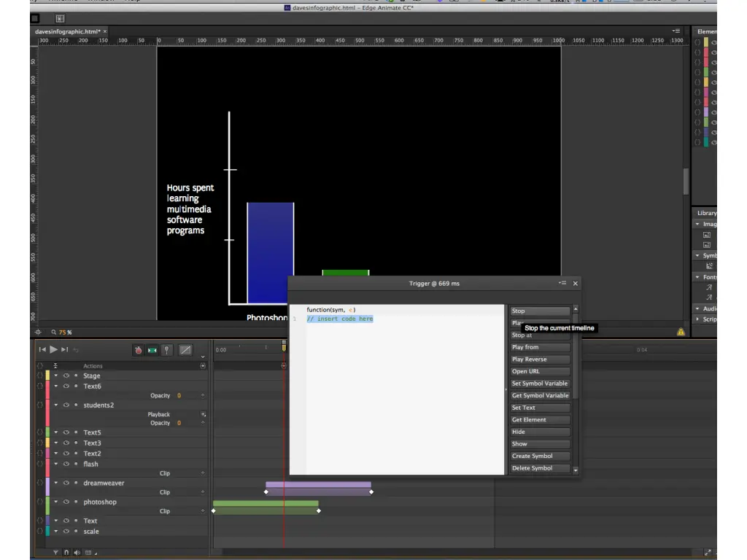Click inside the trigger code editor
The image size is (747, 560).
point(396,389)
